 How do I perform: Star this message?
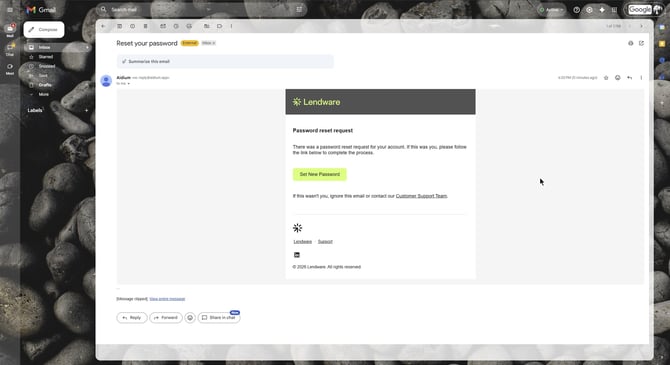tap(606, 78)
